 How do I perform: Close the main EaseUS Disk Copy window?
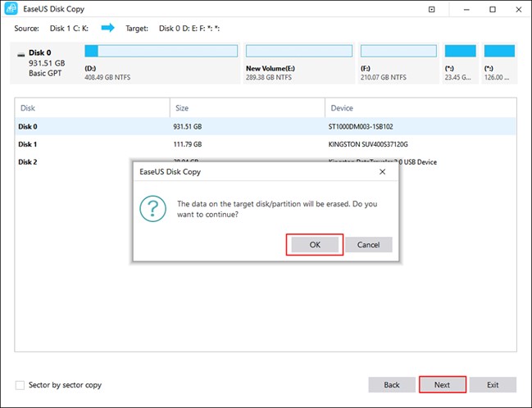coord(518,10)
